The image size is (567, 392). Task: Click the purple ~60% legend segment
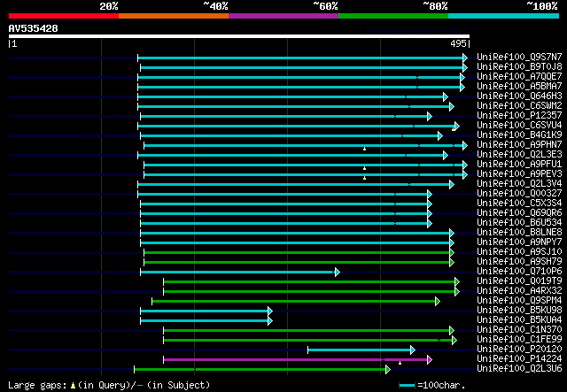point(283,16)
